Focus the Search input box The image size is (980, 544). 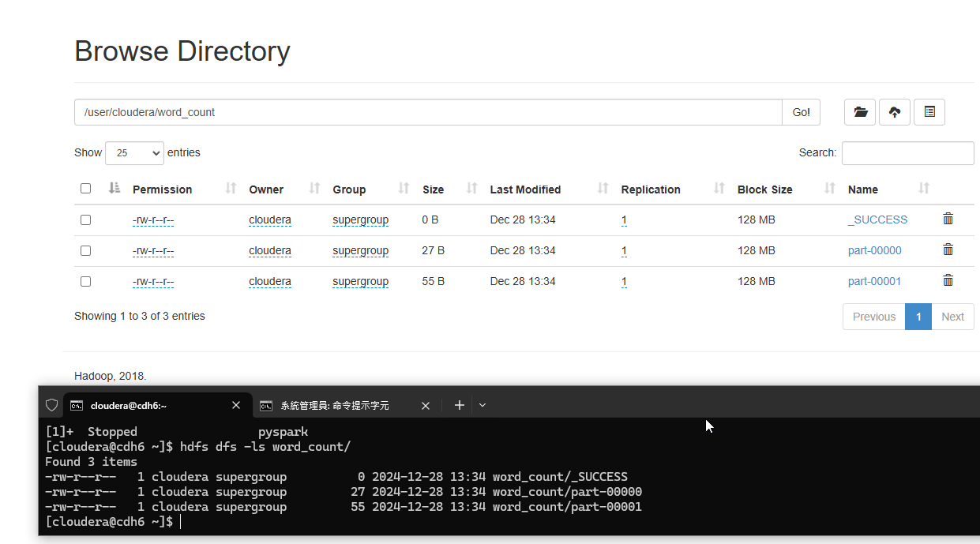coord(907,153)
